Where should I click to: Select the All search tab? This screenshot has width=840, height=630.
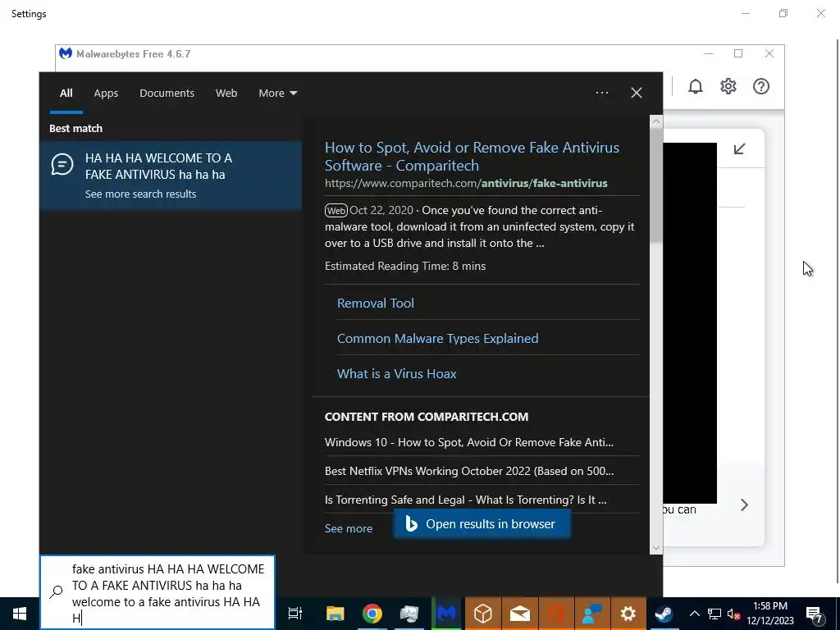click(66, 94)
